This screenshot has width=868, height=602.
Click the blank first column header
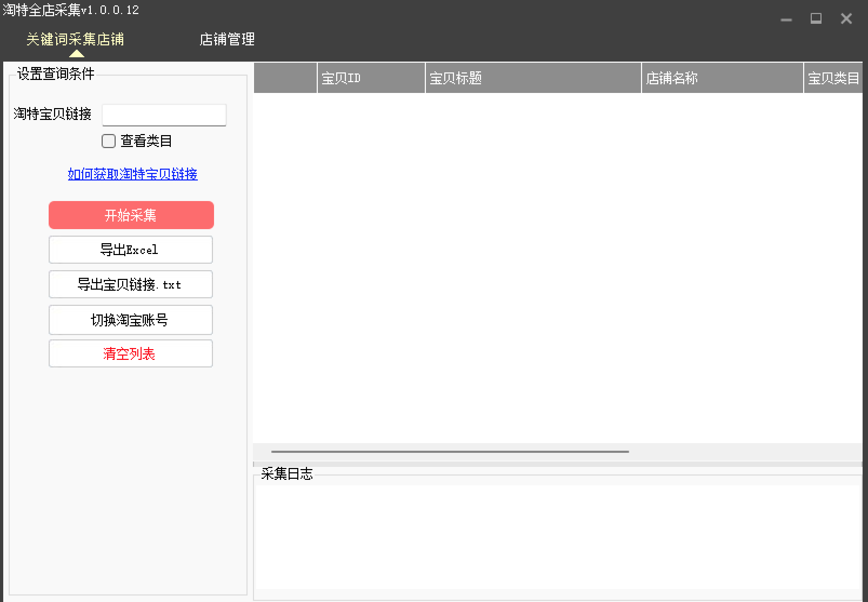pyautogui.click(x=285, y=78)
